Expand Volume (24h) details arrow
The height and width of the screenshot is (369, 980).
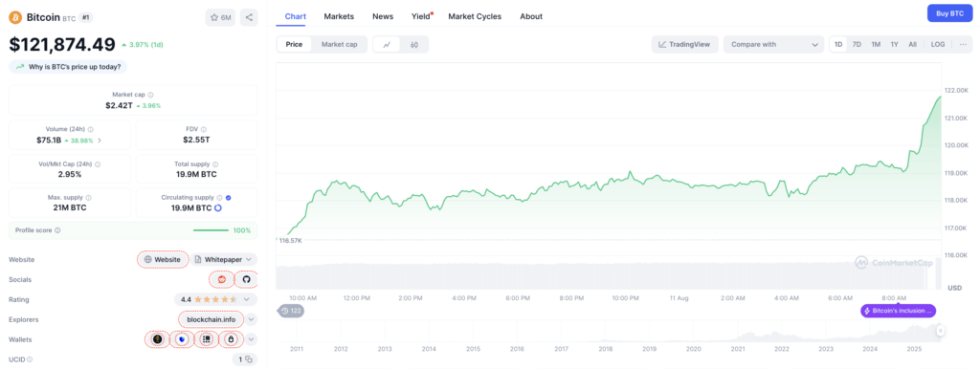click(100, 141)
